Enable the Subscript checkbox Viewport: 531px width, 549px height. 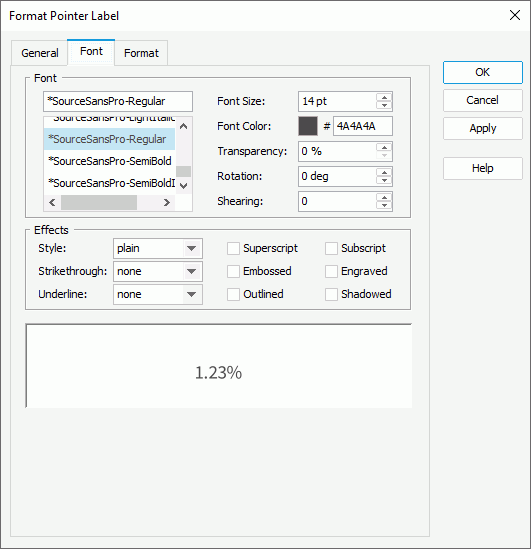click(331, 249)
